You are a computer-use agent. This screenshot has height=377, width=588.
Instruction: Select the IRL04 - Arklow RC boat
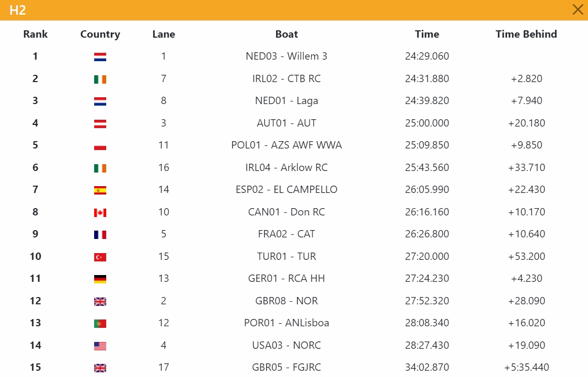pos(287,167)
